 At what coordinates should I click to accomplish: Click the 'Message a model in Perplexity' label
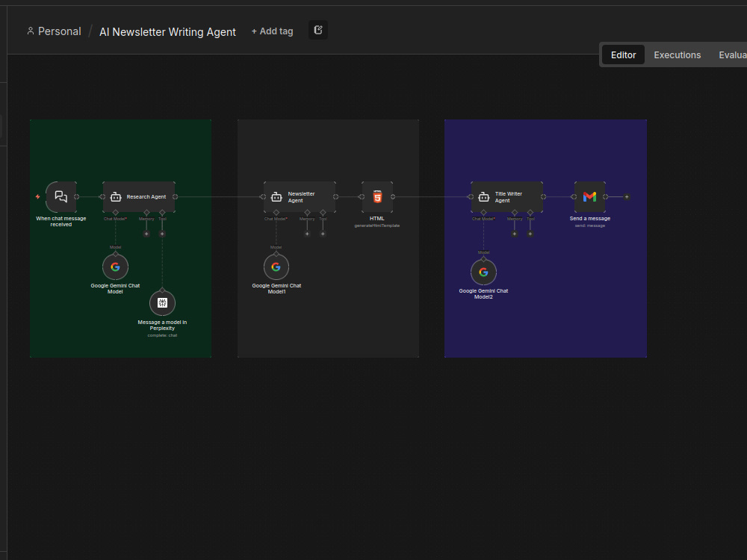[162, 326]
